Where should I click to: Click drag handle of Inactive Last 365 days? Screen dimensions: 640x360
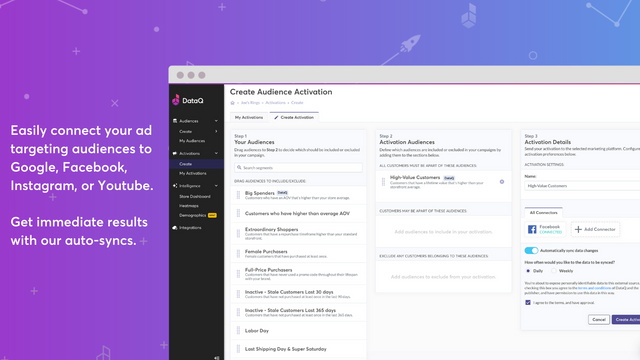[x=238, y=312]
